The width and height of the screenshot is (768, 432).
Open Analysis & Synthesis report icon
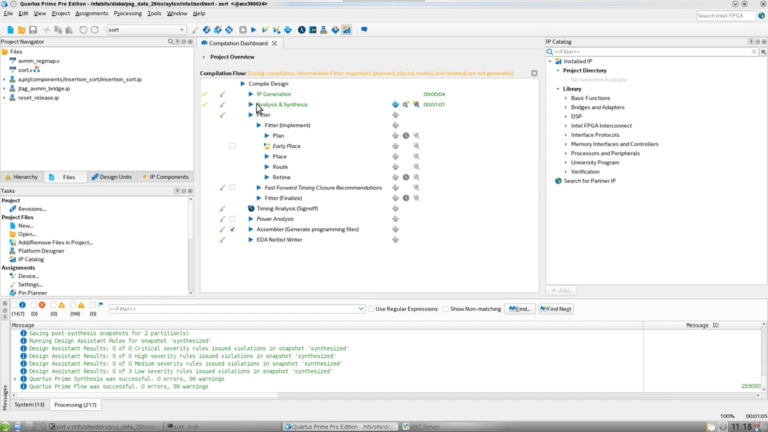[395, 104]
